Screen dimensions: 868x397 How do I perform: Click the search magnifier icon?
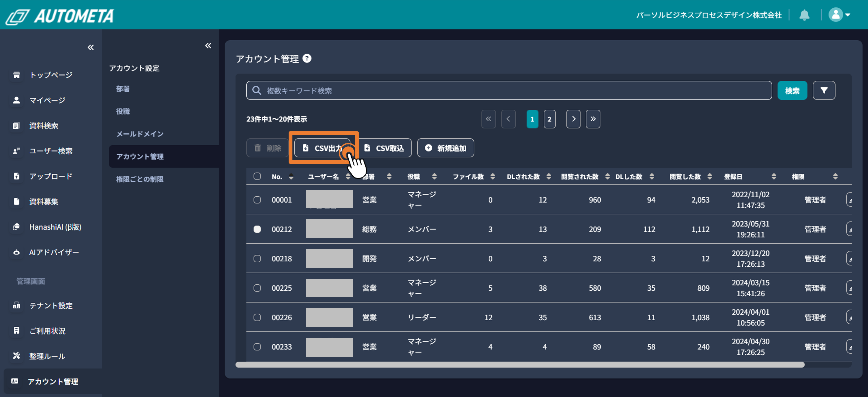click(x=257, y=90)
